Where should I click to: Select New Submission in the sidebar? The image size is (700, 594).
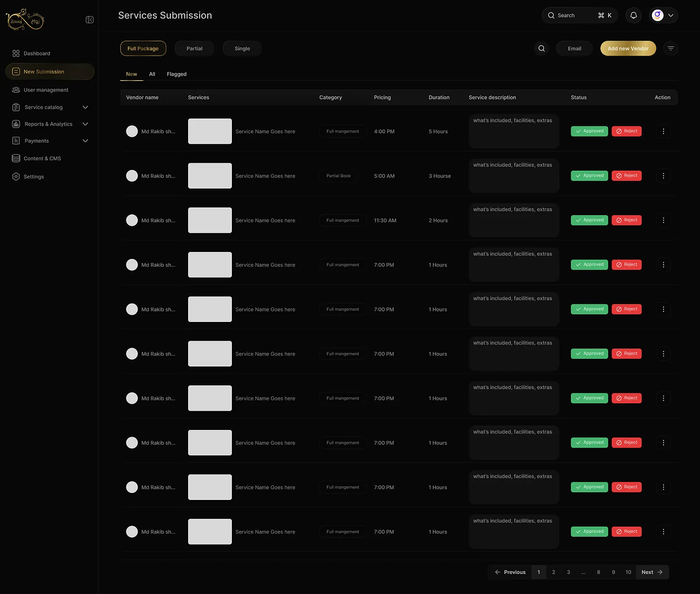coord(50,72)
